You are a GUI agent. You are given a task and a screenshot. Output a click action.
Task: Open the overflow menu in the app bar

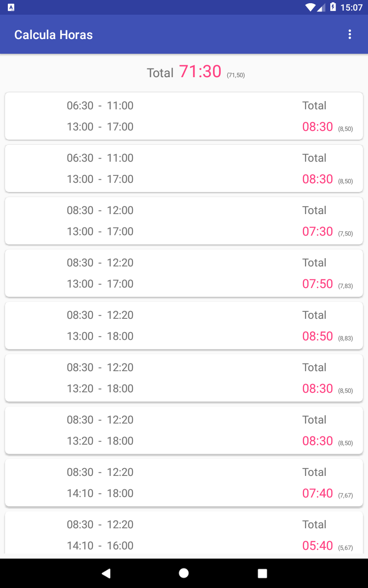pyautogui.click(x=350, y=34)
